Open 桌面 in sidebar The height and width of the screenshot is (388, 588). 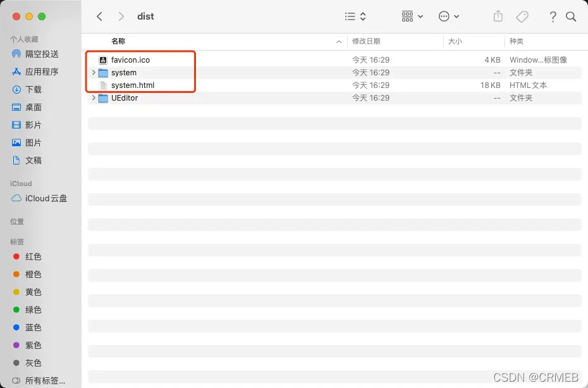tap(27, 108)
